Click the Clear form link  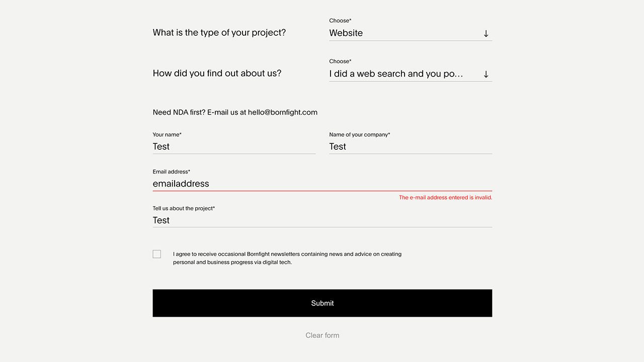click(323, 335)
